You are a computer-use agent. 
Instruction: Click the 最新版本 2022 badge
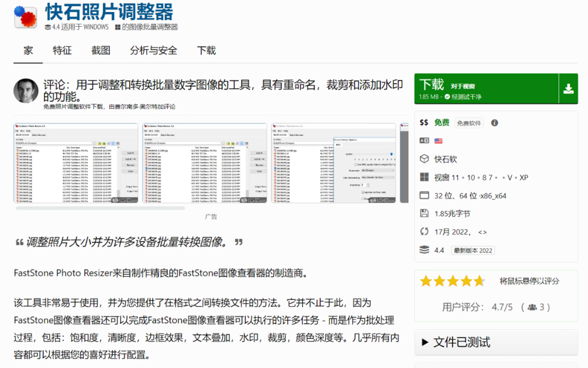473,250
